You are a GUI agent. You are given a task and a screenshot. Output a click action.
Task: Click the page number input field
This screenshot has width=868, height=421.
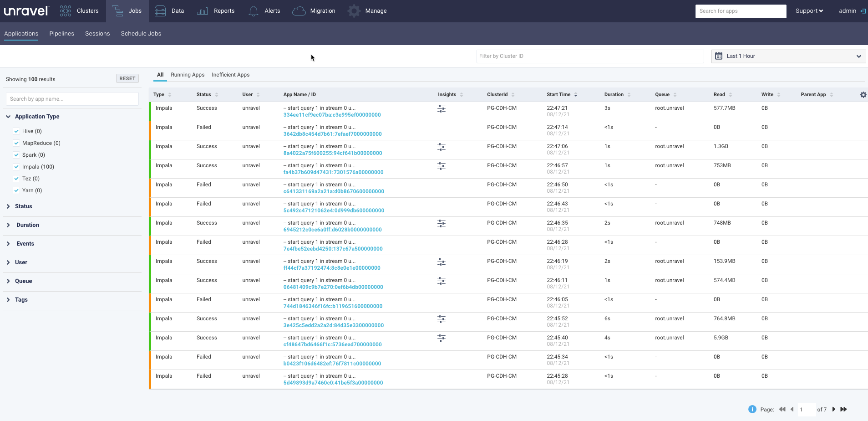tap(806, 409)
